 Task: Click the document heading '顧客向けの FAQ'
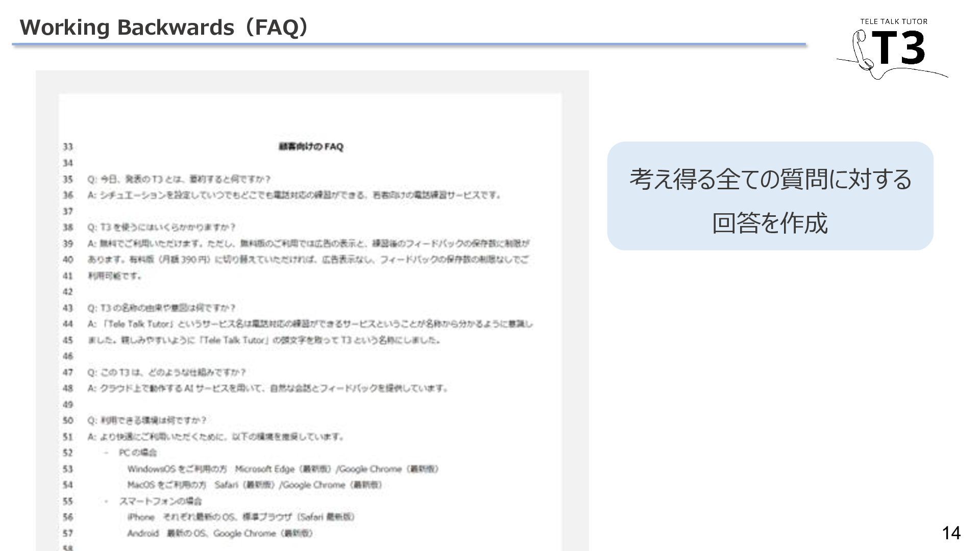[x=311, y=147]
